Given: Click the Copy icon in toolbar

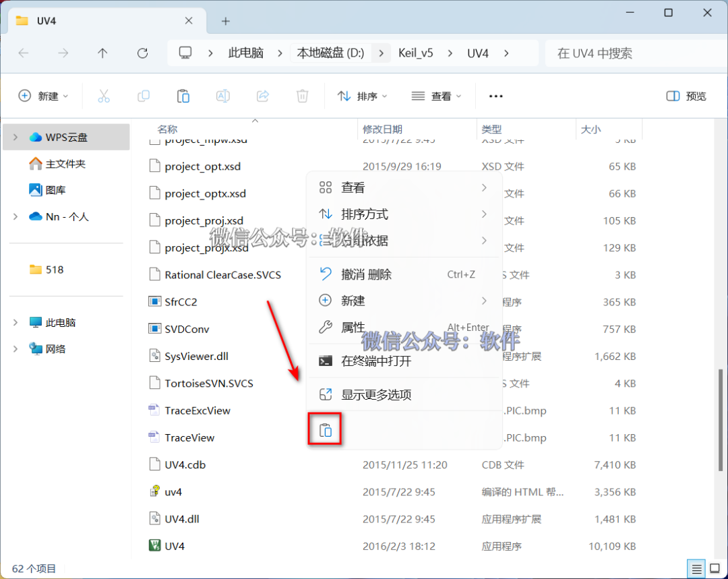Looking at the screenshot, I should click(x=144, y=96).
